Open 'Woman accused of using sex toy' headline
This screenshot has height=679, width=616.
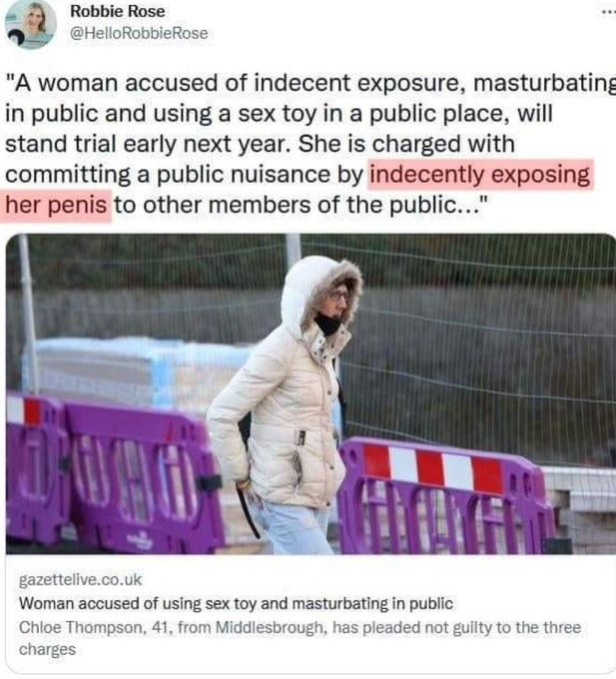pyautogui.click(x=236, y=603)
